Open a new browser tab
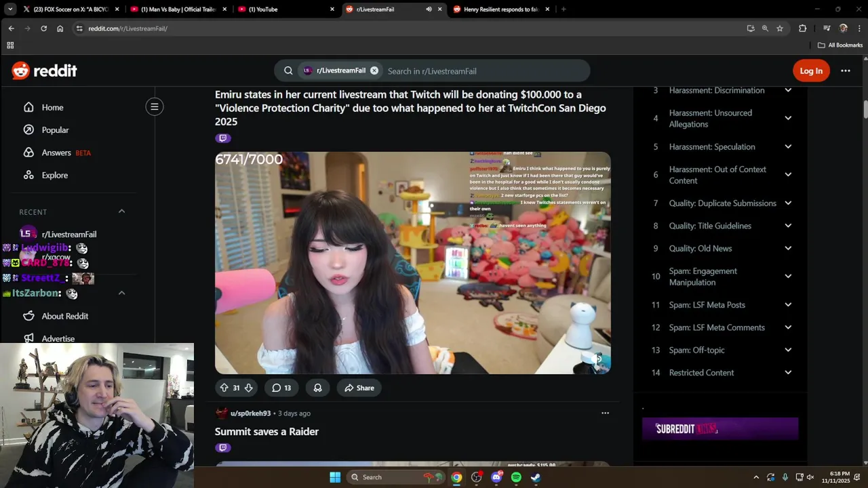The height and width of the screenshot is (488, 868). [x=564, y=9]
